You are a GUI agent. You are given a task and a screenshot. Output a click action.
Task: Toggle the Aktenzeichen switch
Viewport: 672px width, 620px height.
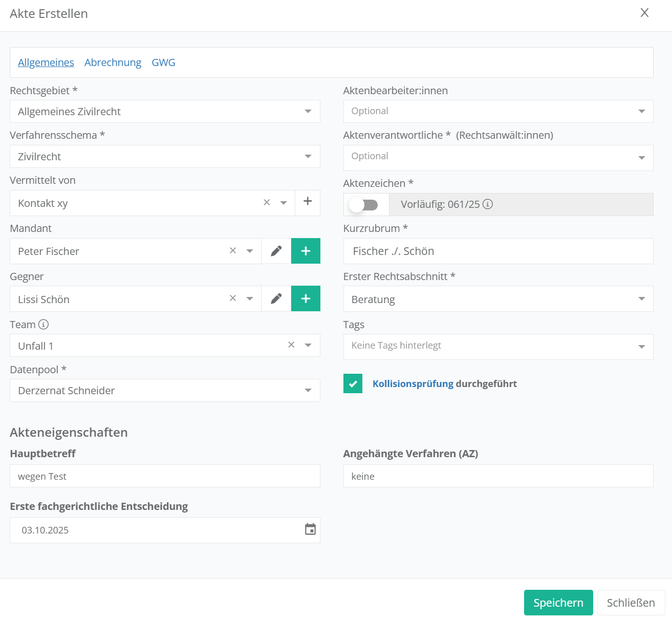point(364,205)
